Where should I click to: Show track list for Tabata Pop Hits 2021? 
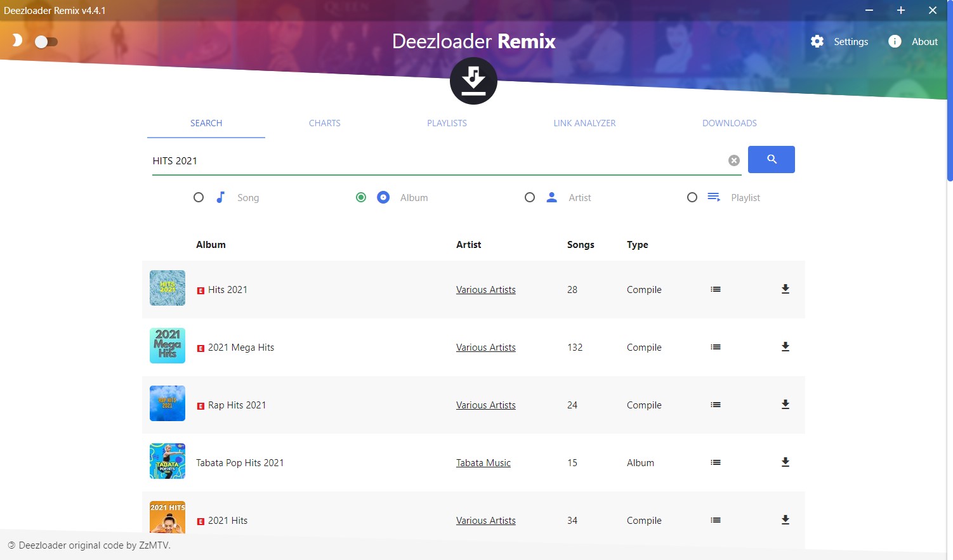[716, 462]
